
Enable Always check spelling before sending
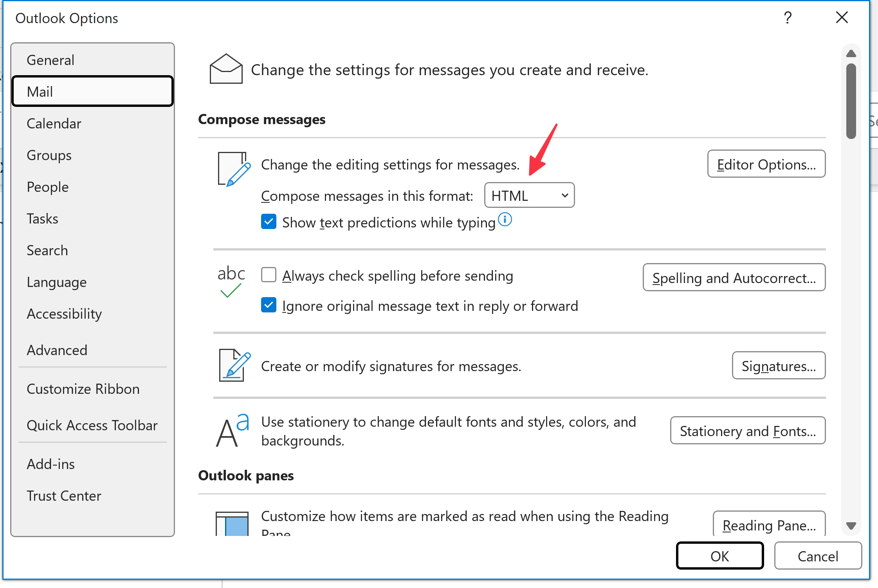[x=269, y=275]
